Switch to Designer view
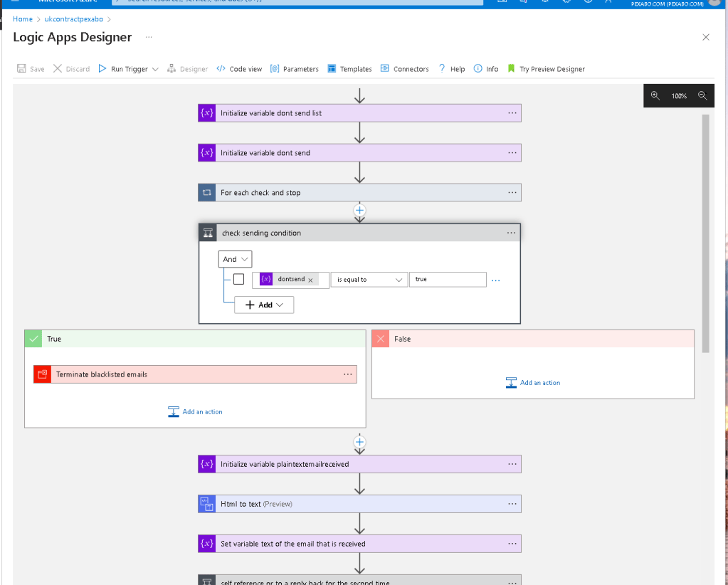Screen dimensions: 728x585 (188, 69)
